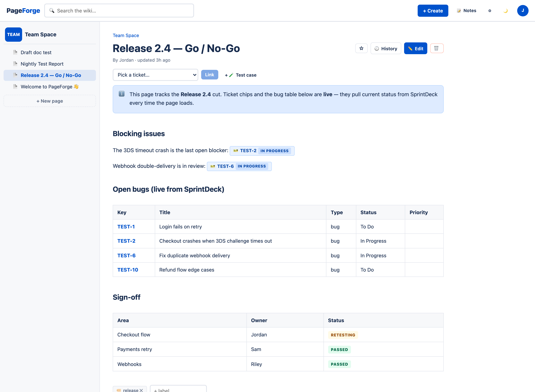This screenshot has width=535, height=392.
Task: Click the PageForge logo
Action: (23, 11)
